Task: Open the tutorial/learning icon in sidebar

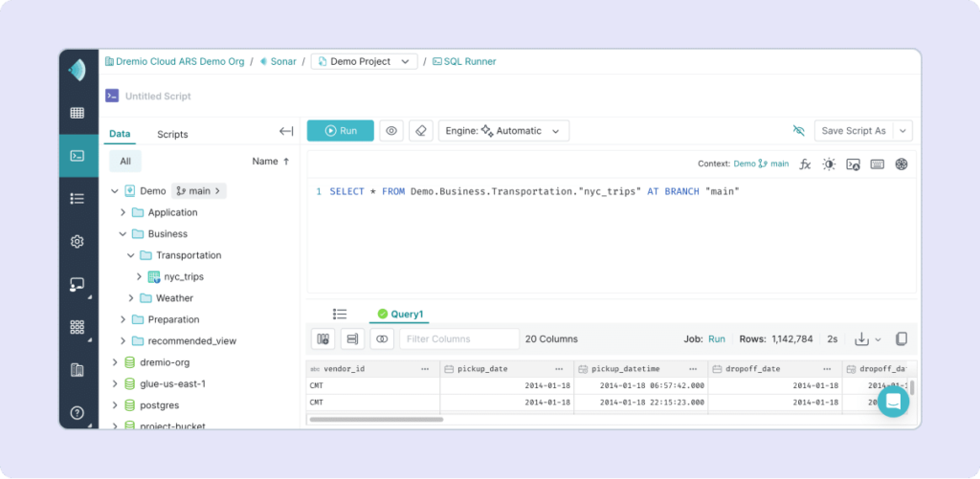Action: pyautogui.click(x=78, y=285)
